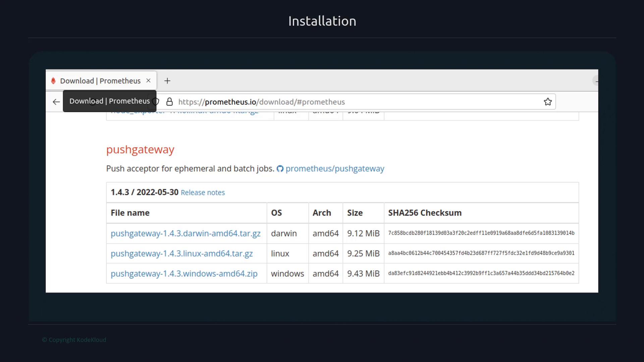Select the Download | Prometheus browser tab
Image resolution: width=644 pixels, height=362 pixels.
(x=101, y=81)
